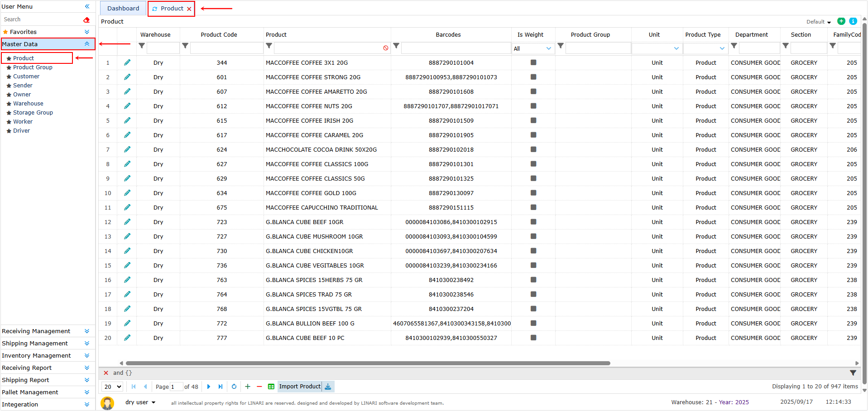Image resolution: width=868 pixels, height=411 pixels.
Task: Open the dry user account menu
Action: tap(140, 402)
